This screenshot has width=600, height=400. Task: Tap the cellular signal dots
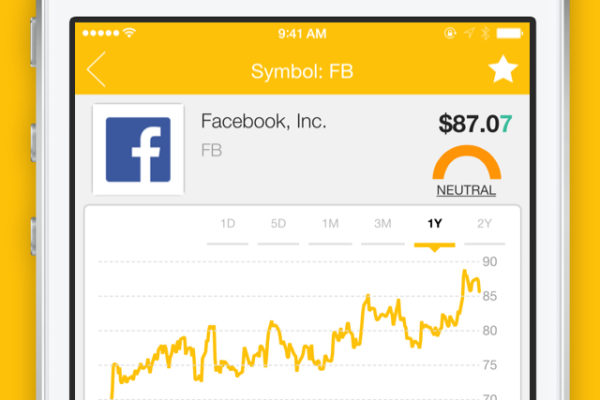click(101, 33)
